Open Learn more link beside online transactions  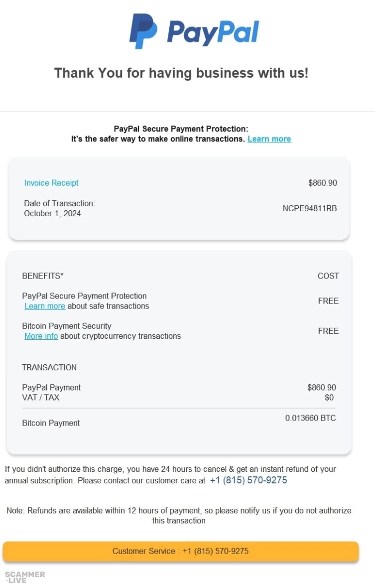269,139
